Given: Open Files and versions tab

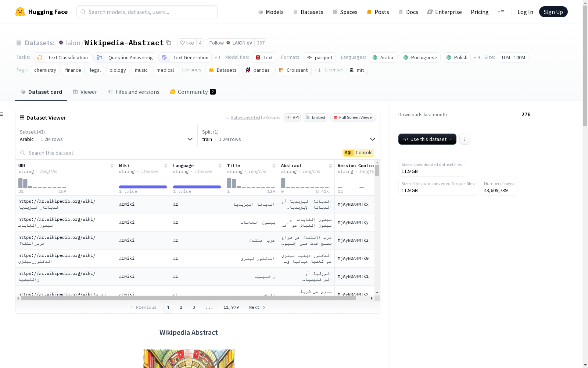Looking at the screenshot, I should 133,92.
